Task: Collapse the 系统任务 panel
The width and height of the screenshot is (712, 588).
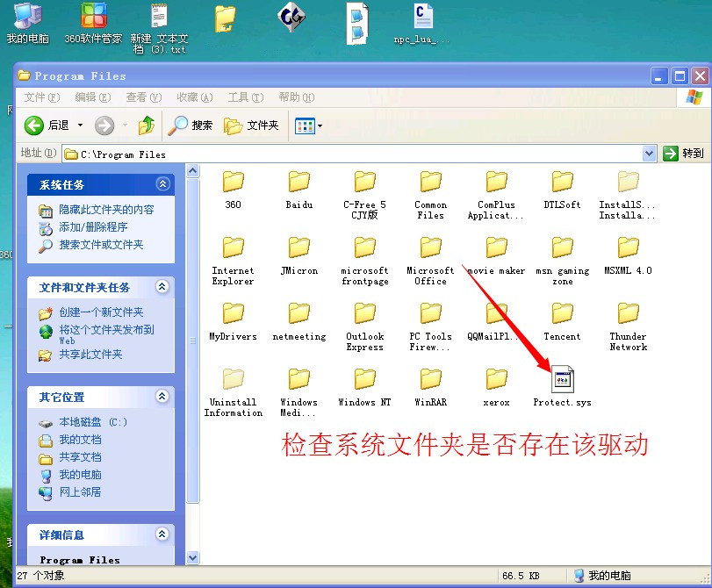Action: pyautogui.click(x=162, y=184)
